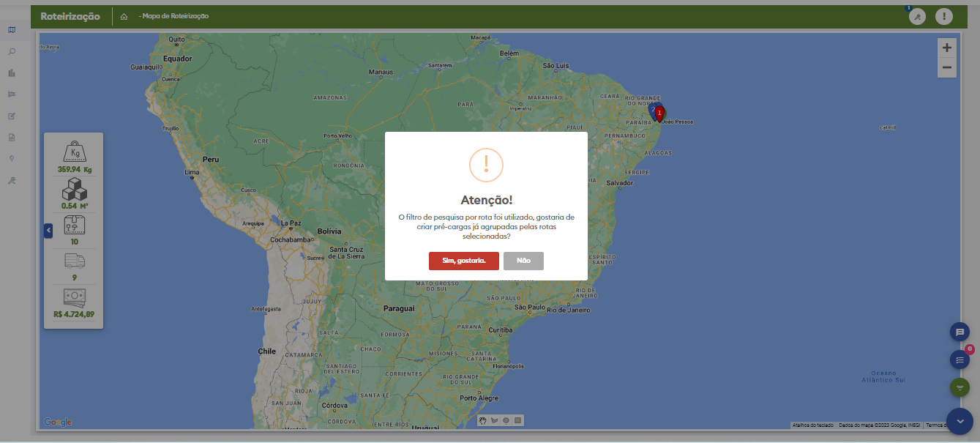Select the money bills icon in totals panel
The width and height of the screenshot is (980, 443).
coord(74,297)
